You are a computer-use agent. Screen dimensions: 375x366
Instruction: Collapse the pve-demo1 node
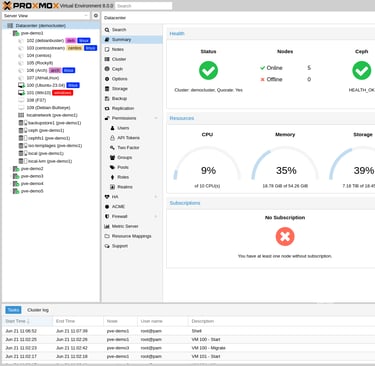tap(10, 33)
